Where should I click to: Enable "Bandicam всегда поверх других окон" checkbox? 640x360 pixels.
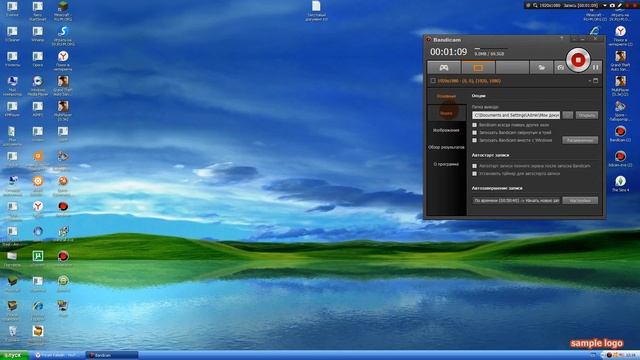[474, 125]
